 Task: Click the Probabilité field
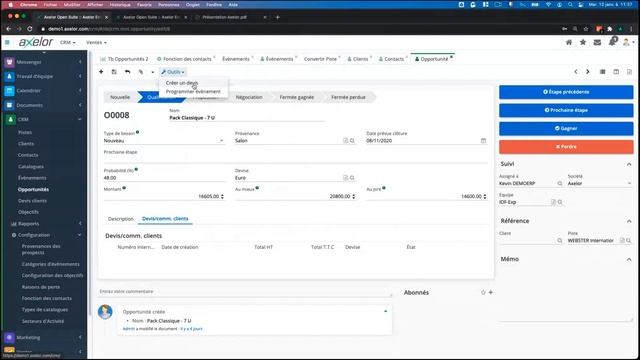point(164,178)
